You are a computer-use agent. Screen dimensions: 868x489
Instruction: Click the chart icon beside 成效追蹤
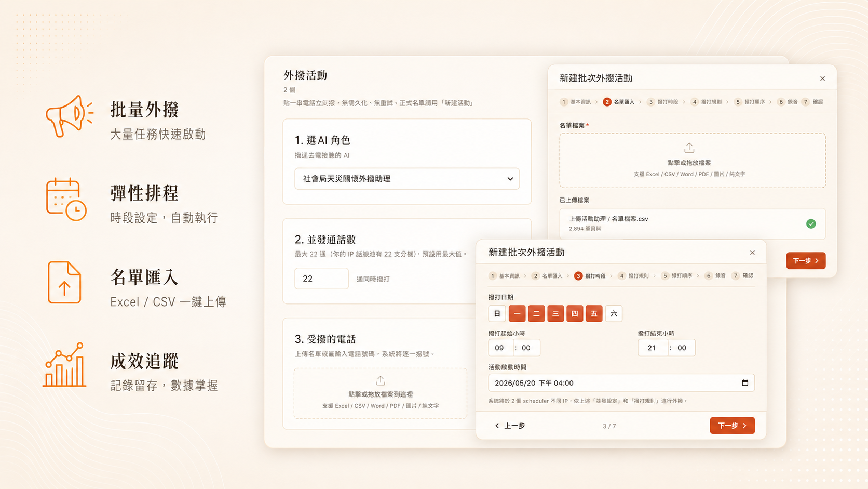click(64, 365)
